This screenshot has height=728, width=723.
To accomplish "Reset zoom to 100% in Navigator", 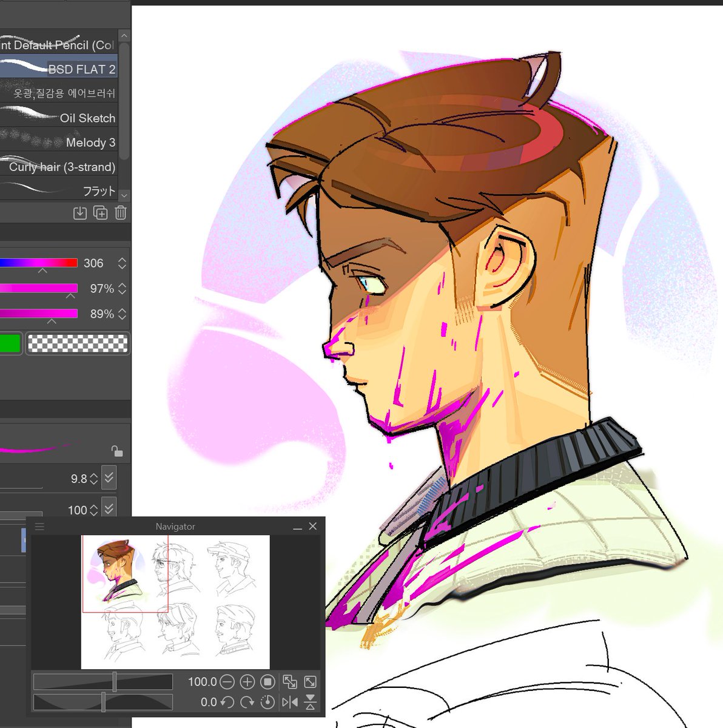I will 267,682.
